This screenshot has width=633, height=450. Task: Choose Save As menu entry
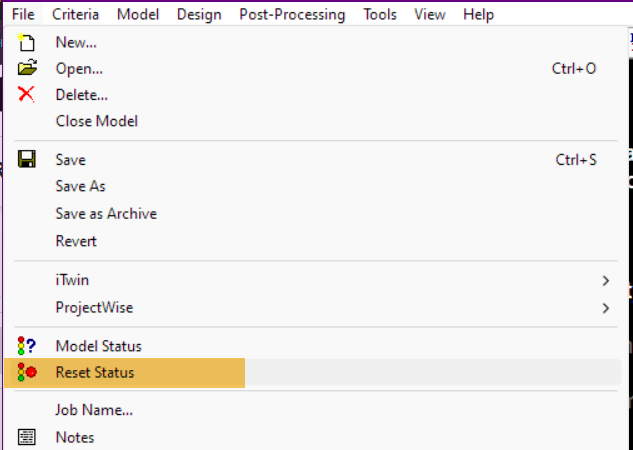(x=81, y=186)
